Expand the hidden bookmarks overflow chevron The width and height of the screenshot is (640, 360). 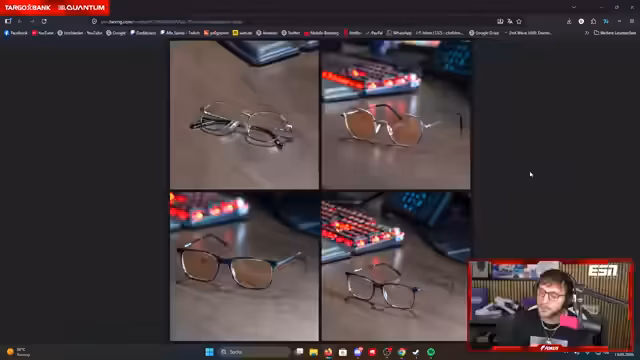click(587, 33)
